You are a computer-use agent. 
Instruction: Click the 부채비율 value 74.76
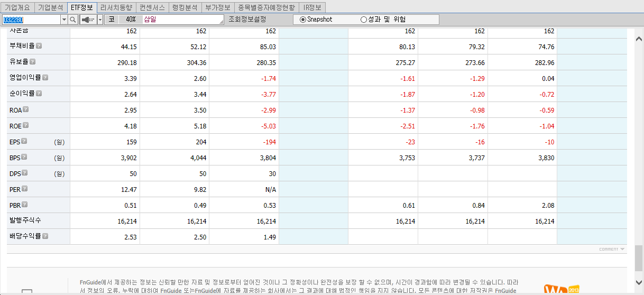pyautogui.click(x=546, y=47)
